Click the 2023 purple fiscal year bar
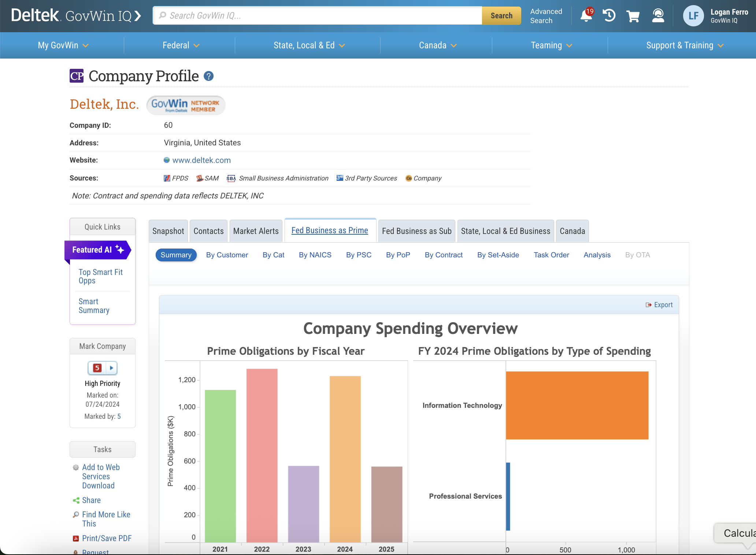 [303, 504]
